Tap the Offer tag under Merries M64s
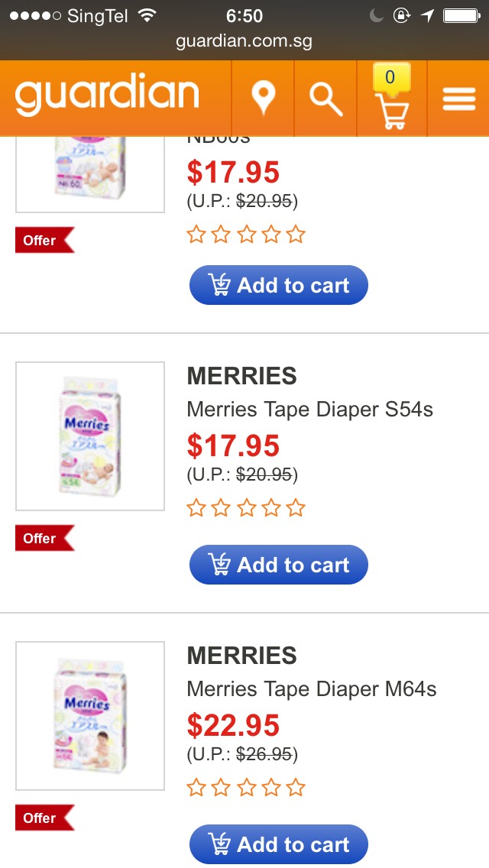This screenshot has width=489, height=868. 44,818
